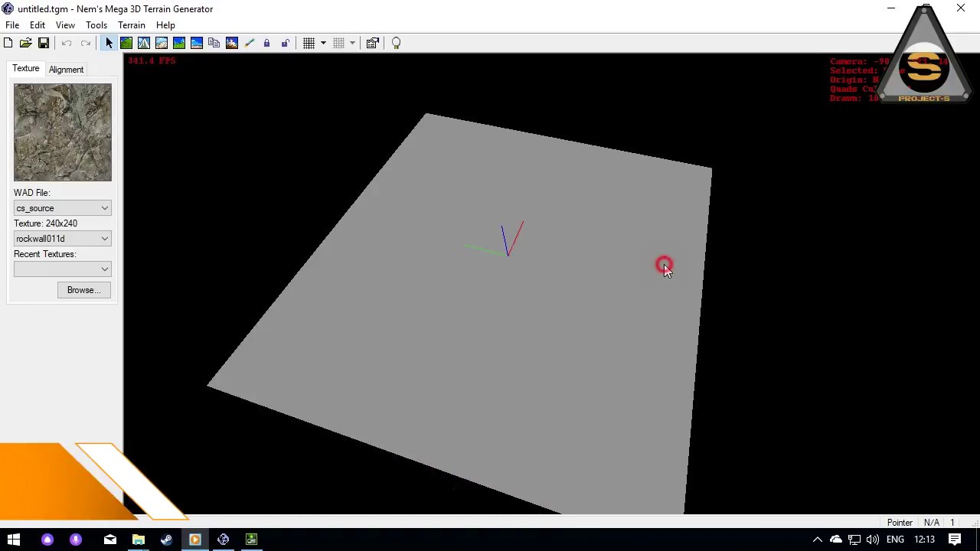Open the dark grid options arrow

[x=323, y=43]
